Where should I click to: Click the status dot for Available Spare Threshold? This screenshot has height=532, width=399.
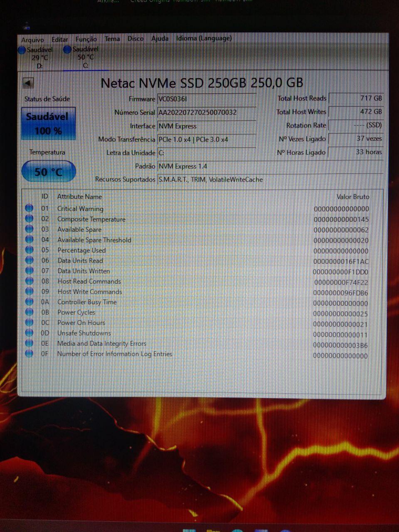click(x=29, y=239)
